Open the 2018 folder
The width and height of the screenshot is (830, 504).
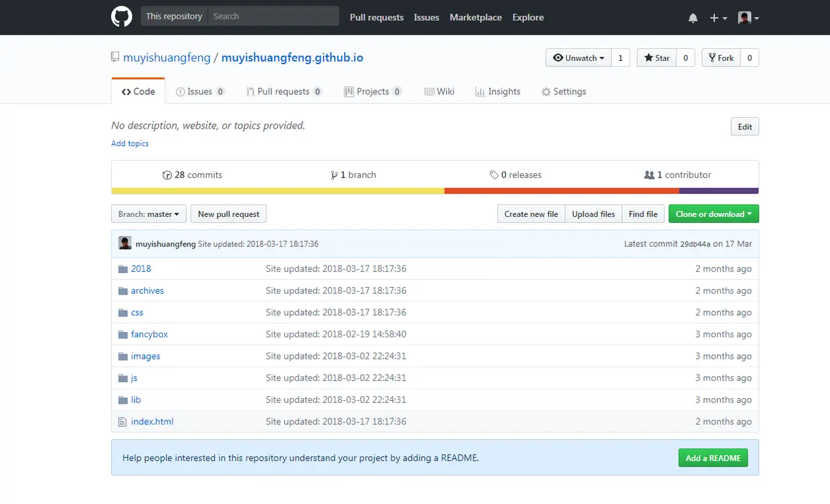[141, 268]
